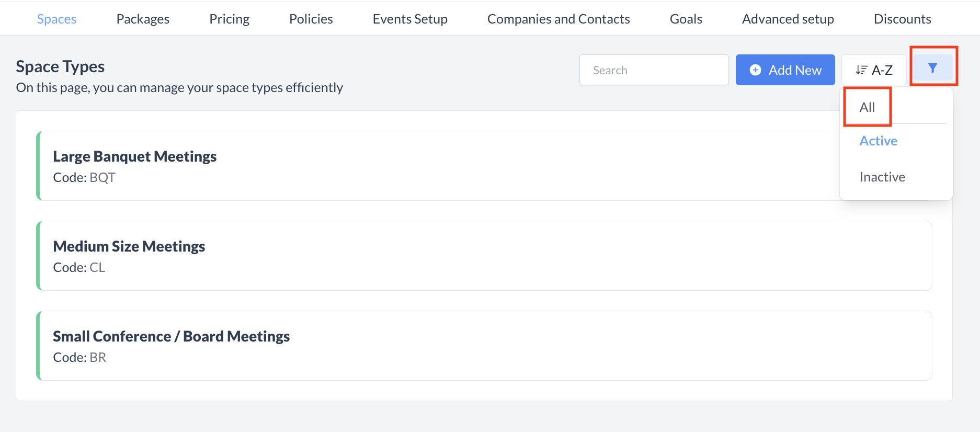Click the plus icon in Add New
The width and height of the screenshot is (980, 432).
point(755,70)
